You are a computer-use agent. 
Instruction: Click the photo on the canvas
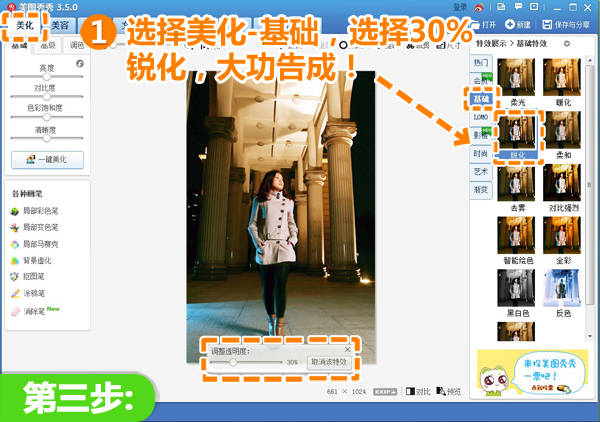[281, 217]
